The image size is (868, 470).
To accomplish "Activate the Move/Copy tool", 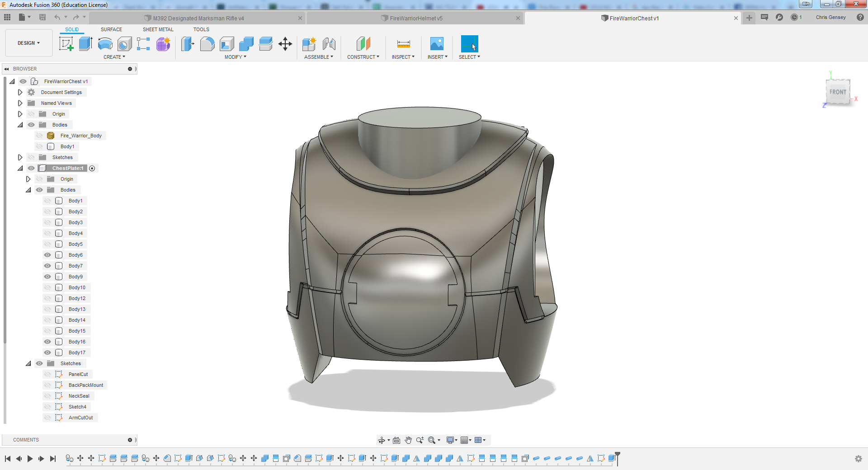I will pos(285,44).
